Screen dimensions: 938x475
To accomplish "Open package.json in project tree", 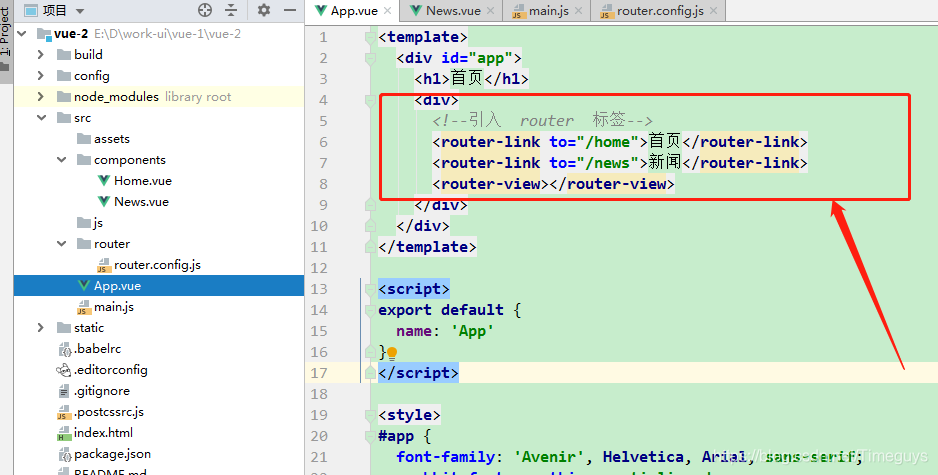I will click(x=112, y=454).
